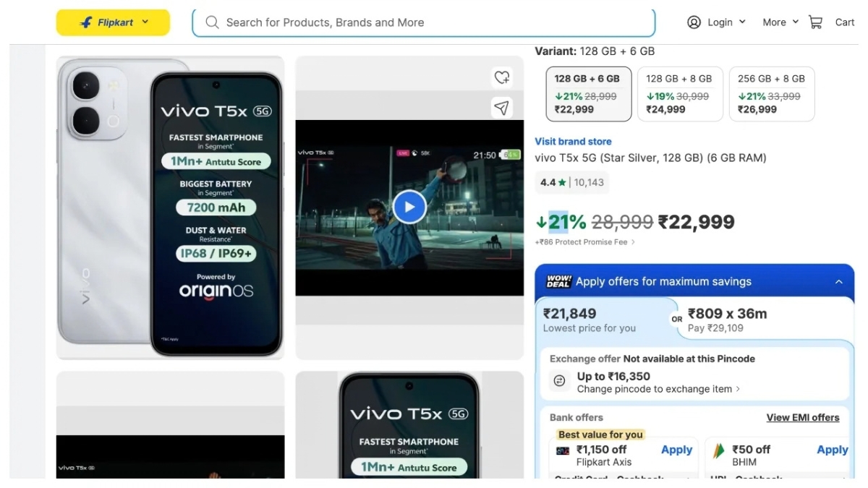Viewport: 868px width, 488px height.
Task: Open the second vivo T5x front image
Action: 409,425
